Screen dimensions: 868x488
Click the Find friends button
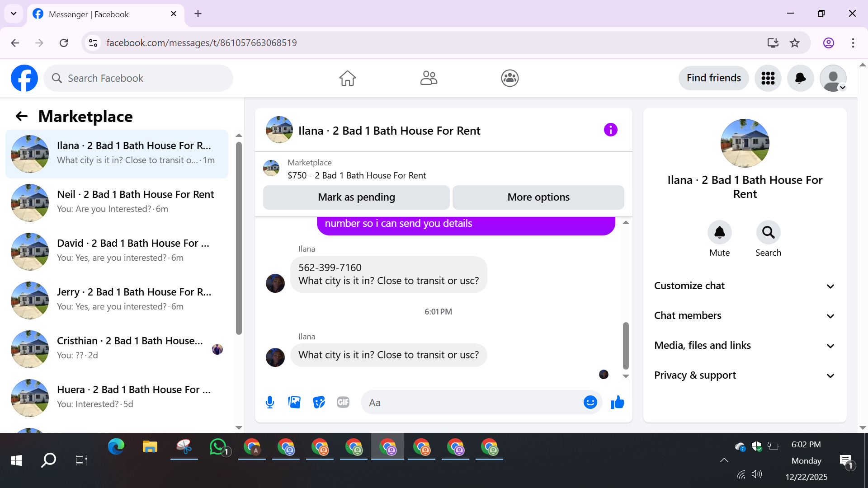click(713, 78)
